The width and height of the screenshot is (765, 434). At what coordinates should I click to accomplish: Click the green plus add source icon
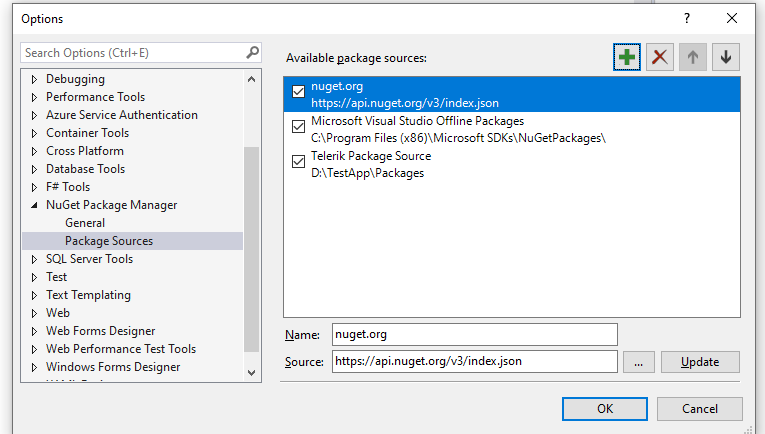[627, 57]
